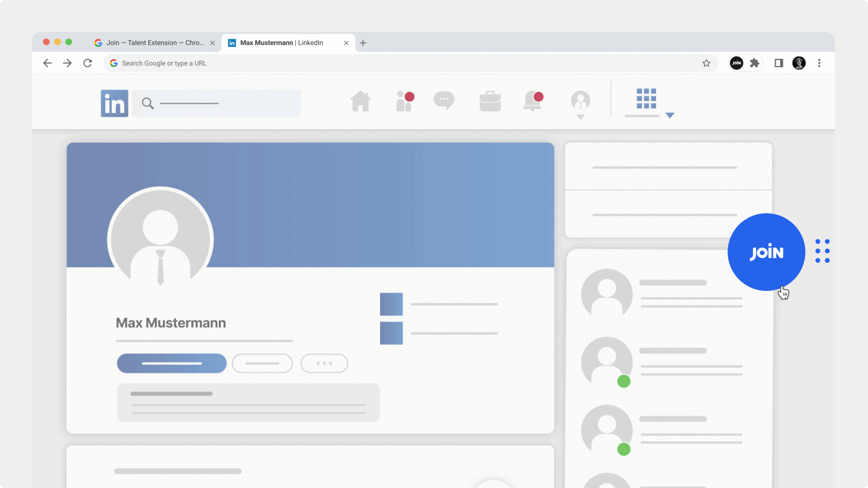Open the Chrome extensions puzzle icon

tap(755, 63)
